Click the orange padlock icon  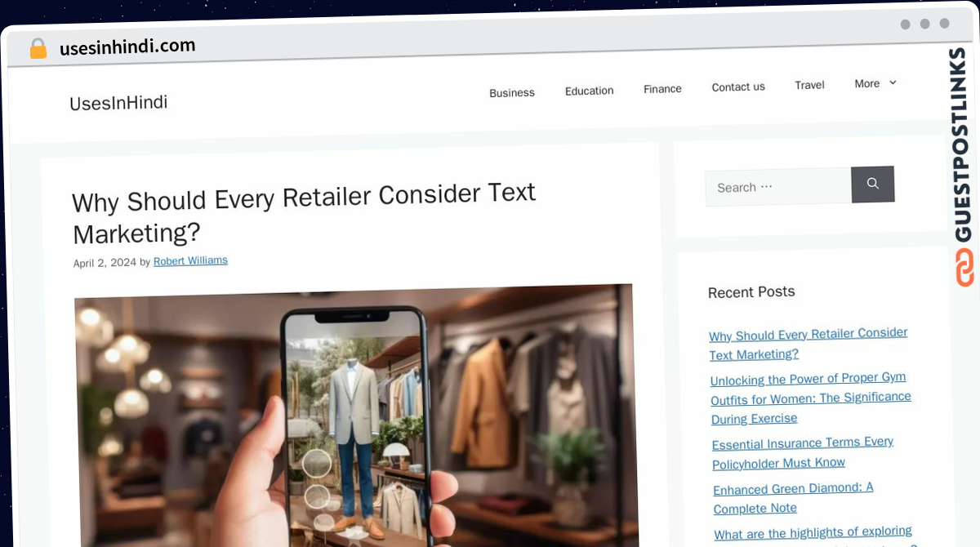tap(38, 48)
